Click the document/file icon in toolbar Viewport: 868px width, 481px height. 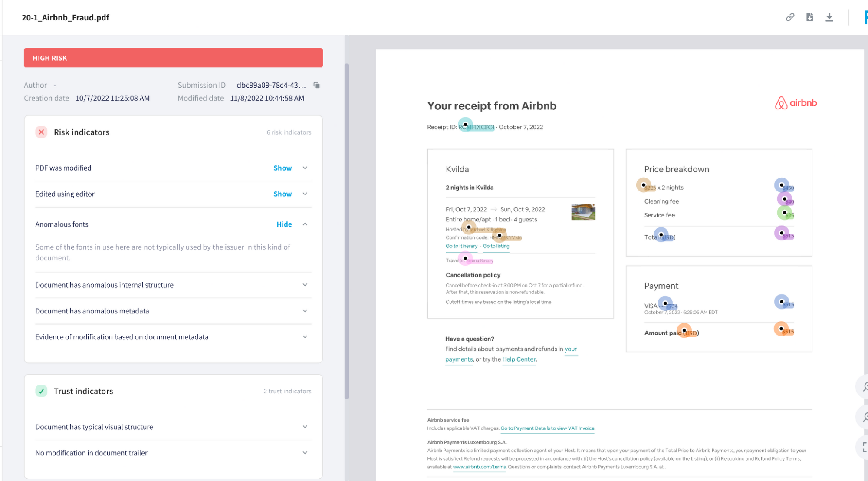pyautogui.click(x=810, y=17)
